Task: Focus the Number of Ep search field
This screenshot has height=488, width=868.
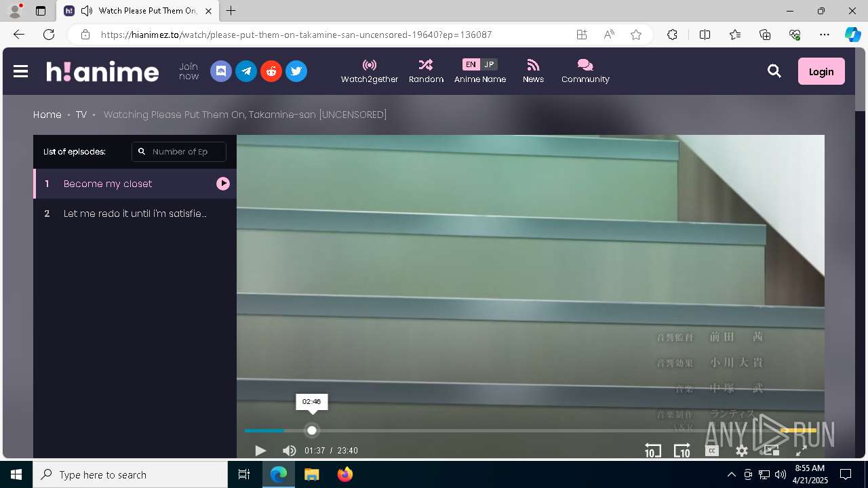Action: coord(179,152)
